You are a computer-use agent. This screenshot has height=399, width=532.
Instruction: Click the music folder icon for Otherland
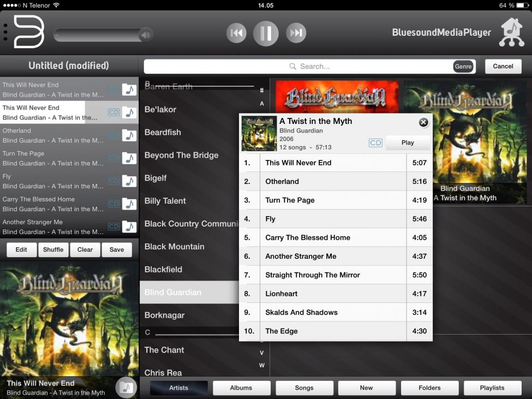129,135
